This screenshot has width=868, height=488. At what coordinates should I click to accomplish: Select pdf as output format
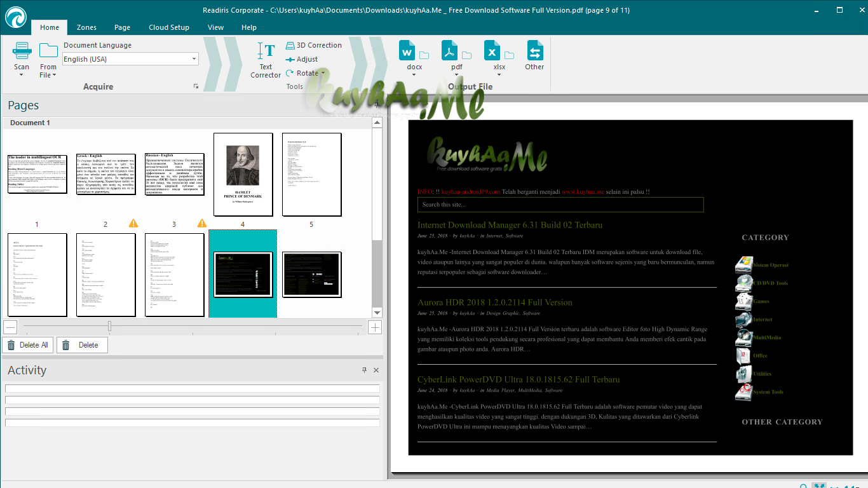[450, 51]
